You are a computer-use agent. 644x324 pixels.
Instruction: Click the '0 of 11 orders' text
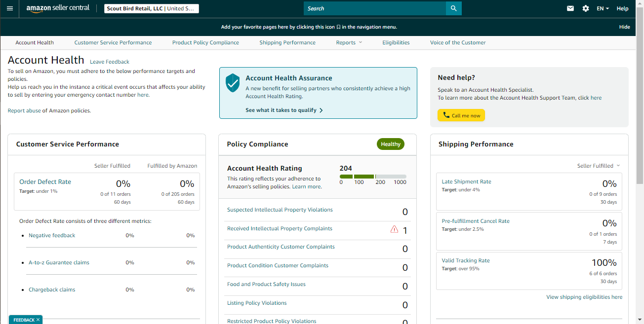tap(116, 194)
